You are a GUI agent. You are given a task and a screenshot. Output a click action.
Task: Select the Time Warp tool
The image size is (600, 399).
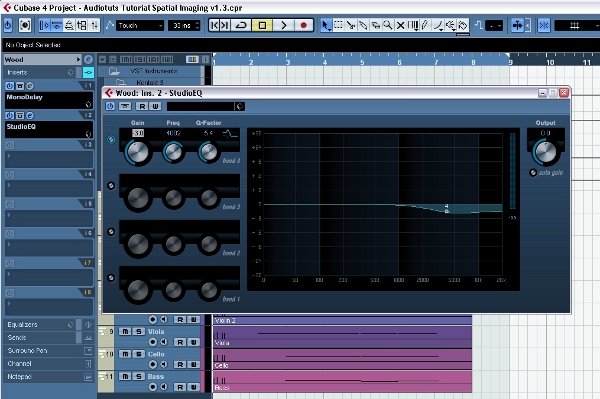(413, 26)
